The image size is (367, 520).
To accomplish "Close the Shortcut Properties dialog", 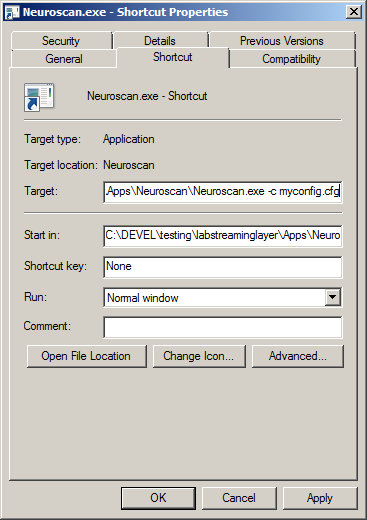I will click(x=353, y=12).
